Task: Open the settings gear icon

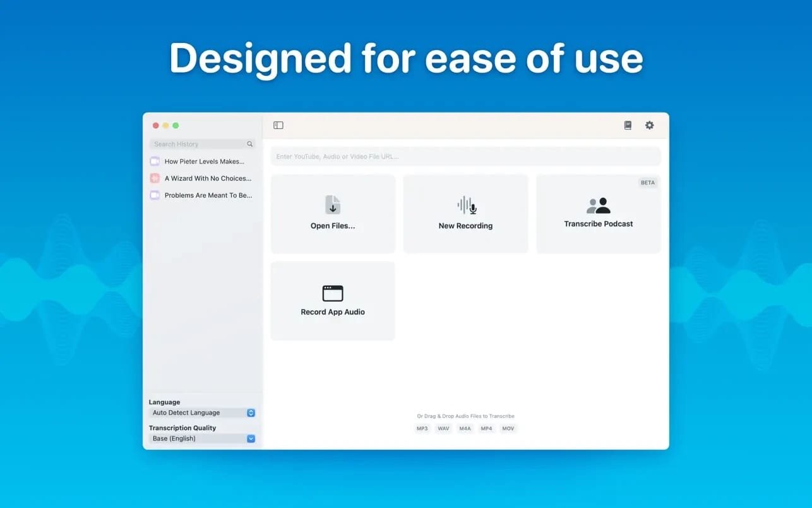Action: coord(649,125)
